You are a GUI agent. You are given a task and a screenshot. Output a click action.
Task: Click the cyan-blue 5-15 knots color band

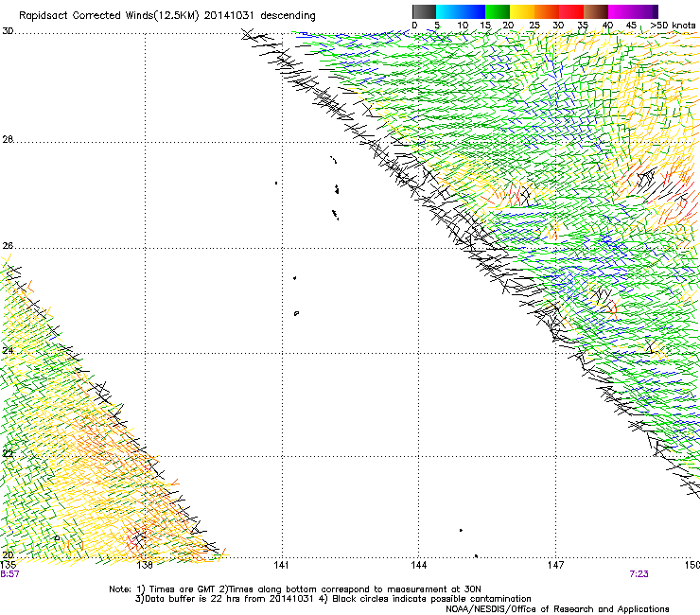click(461, 11)
